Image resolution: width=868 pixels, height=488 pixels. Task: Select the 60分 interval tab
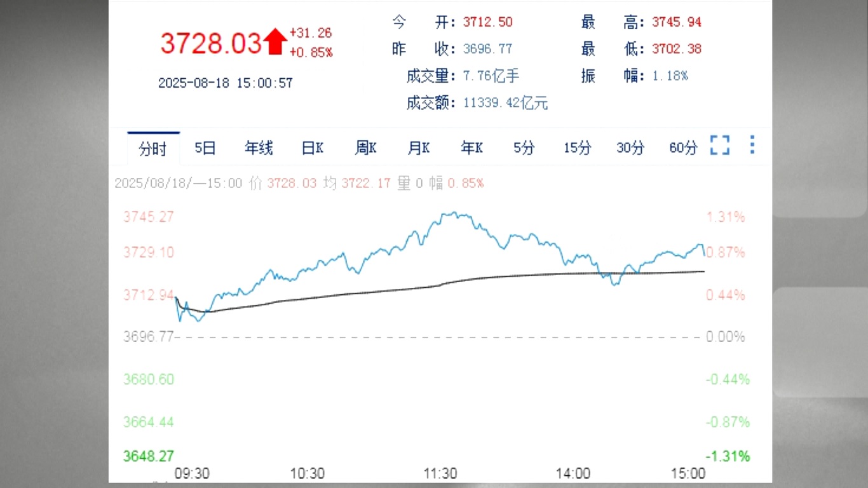[682, 147]
